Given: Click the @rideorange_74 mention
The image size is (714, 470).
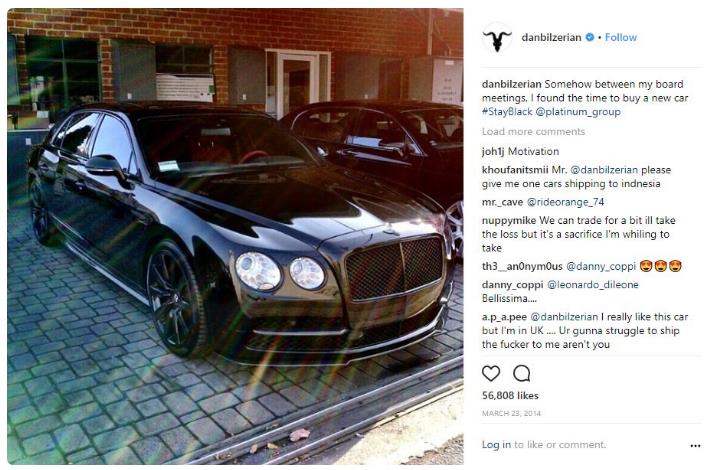Looking at the screenshot, I should 565,202.
